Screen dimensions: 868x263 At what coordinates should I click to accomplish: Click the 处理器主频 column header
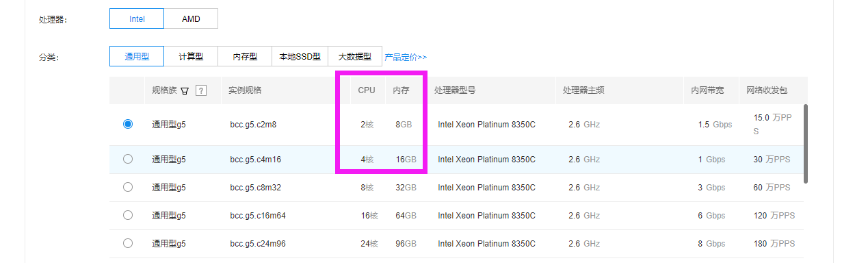(583, 90)
